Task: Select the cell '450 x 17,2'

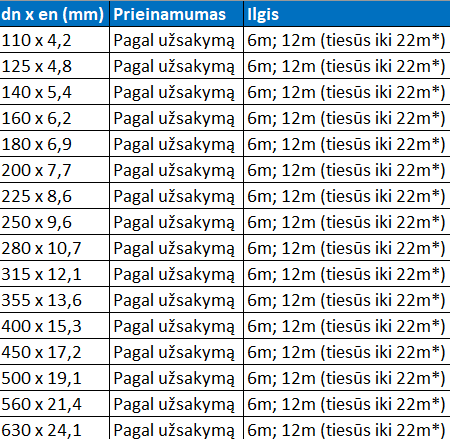Action: 54,352
